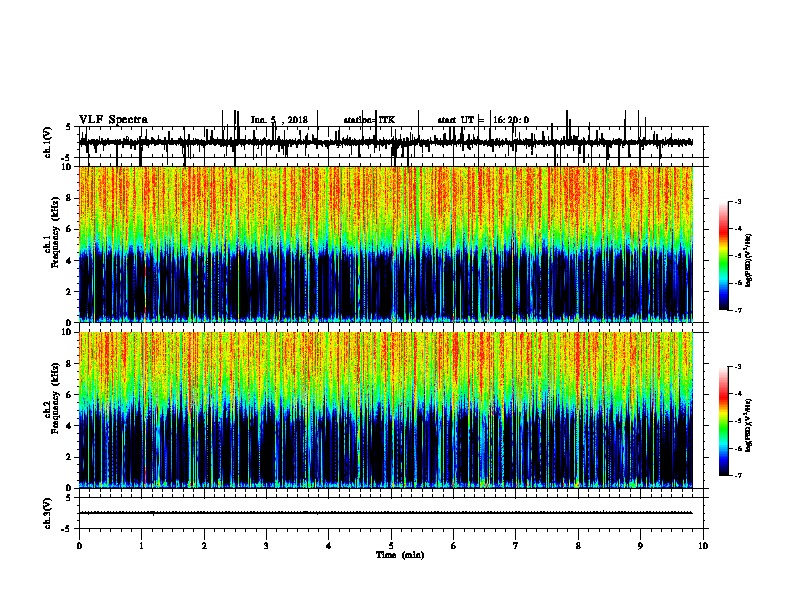Click the log(PSD) label beside ch.1 colorbar
This screenshot has height=612, width=792.
click(749, 261)
